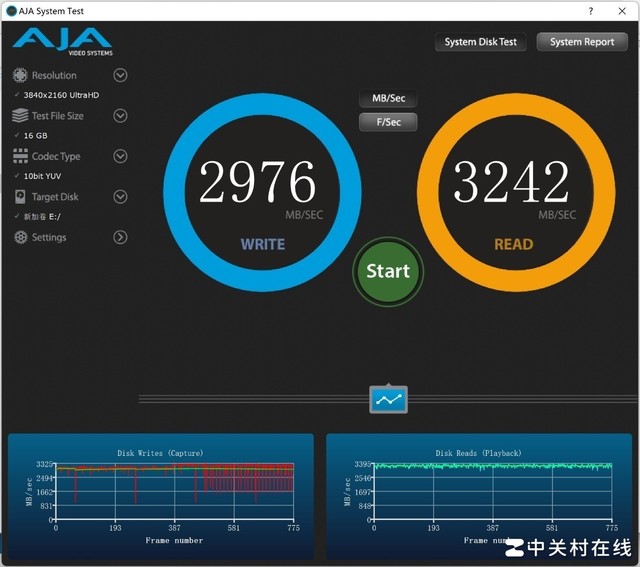Viewport: 640px width, 567px height.
Task: Open the Target Disk dropdown arrow
Action: click(x=120, y=197)
